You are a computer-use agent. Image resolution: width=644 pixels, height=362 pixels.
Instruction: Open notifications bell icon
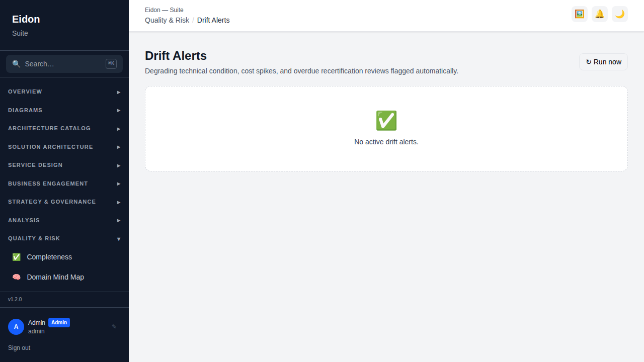point(600,14)
